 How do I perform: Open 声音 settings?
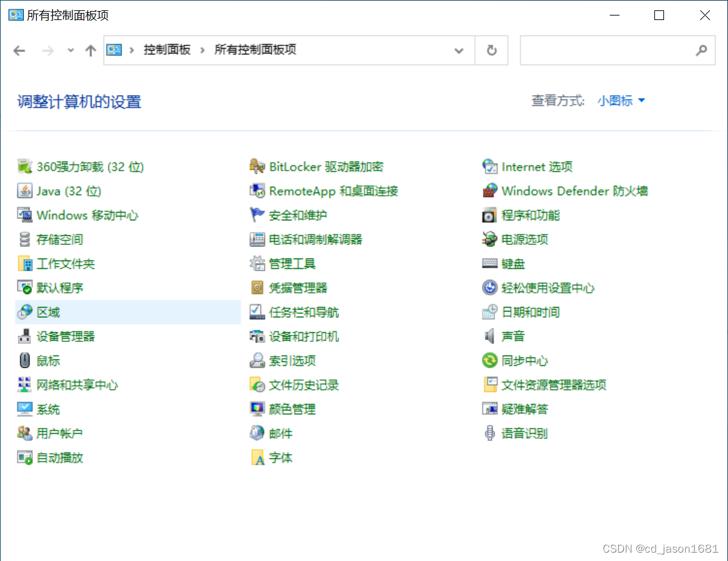(513, 335)
